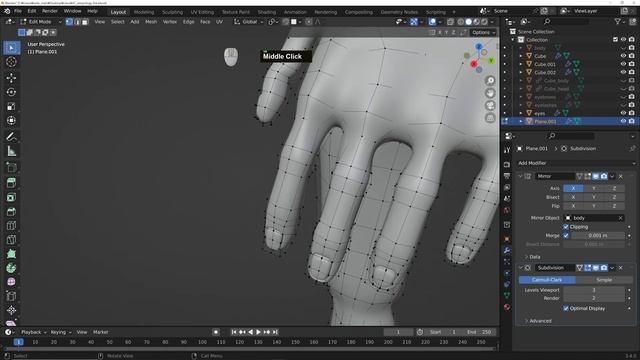
Task: Enable the Mirror Axis Y button
Action: (593, 188)
